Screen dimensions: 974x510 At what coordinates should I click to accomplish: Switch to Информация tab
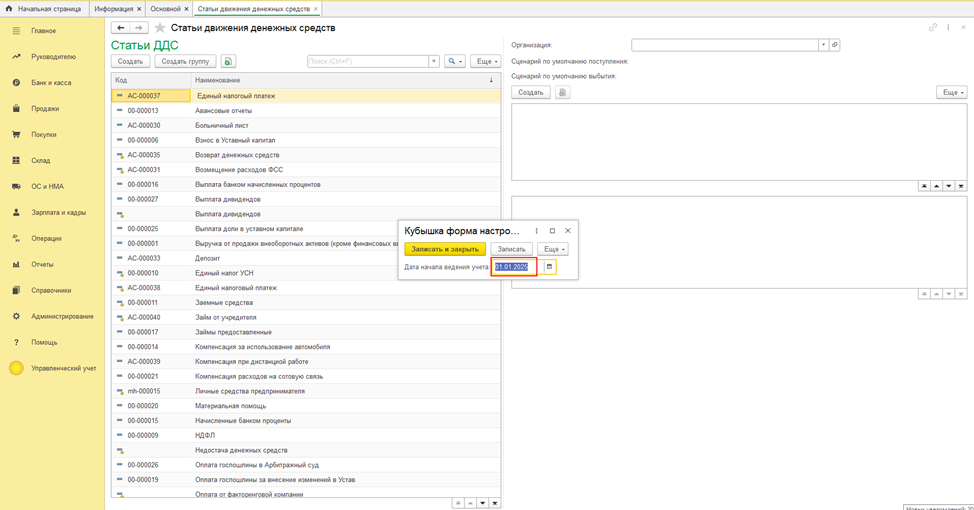coord(114,9)
